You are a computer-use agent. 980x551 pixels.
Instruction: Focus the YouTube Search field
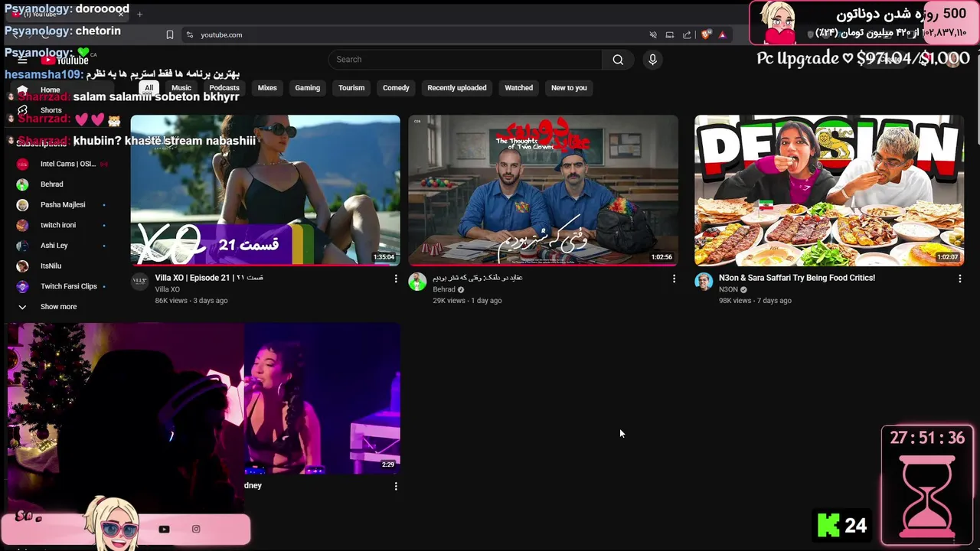pyautogui.click(x=465, y=60)
